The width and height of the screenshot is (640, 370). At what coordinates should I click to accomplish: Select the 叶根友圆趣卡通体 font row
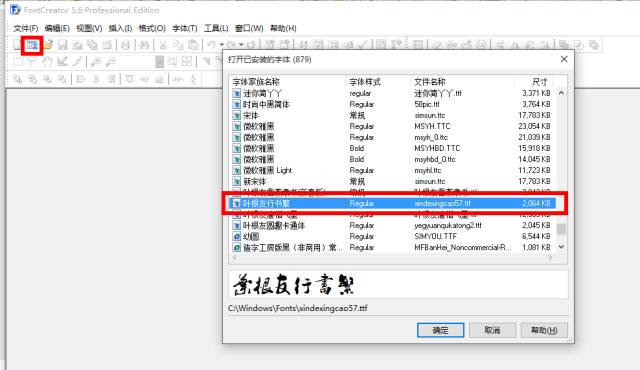393,225
